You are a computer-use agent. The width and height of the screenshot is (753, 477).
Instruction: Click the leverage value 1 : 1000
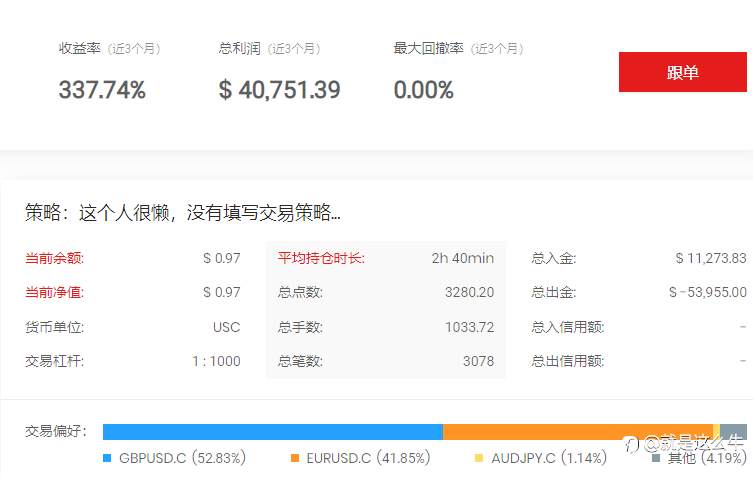click(216, 361)
